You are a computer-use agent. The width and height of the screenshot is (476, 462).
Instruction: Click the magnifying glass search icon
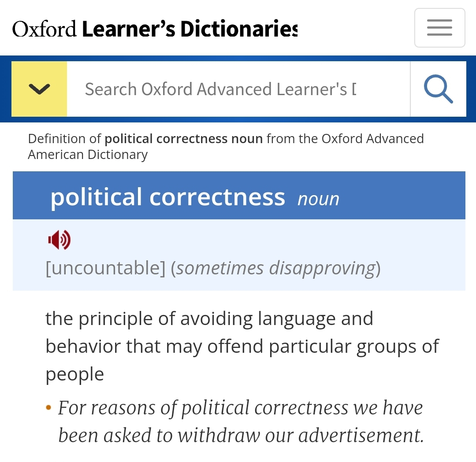coord(438,89)
